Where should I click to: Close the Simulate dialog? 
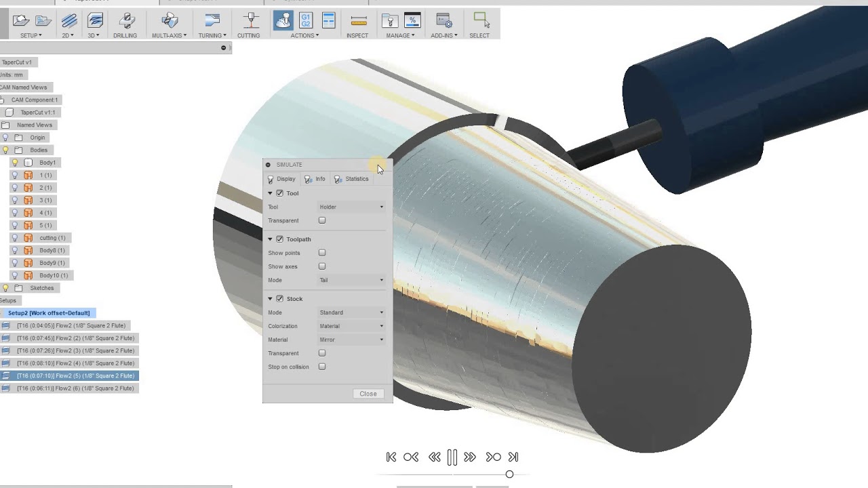[368, 394]
